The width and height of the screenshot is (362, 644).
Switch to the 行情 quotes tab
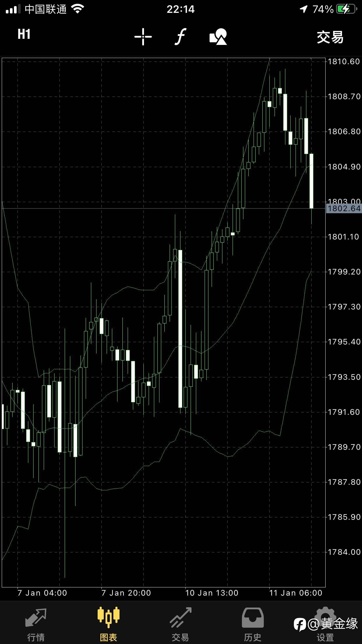coord(36,625)
